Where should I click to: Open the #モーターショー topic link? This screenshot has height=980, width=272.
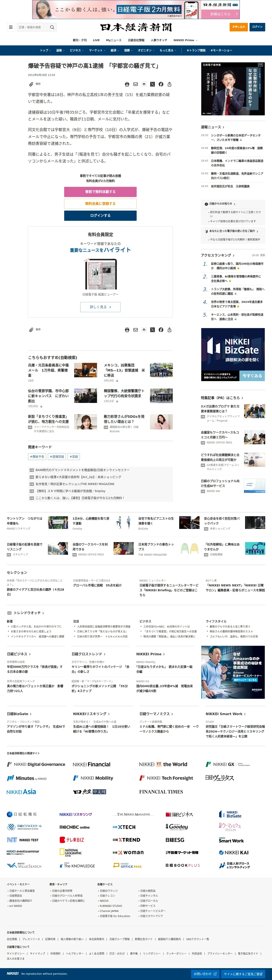[x=221, y=50]
